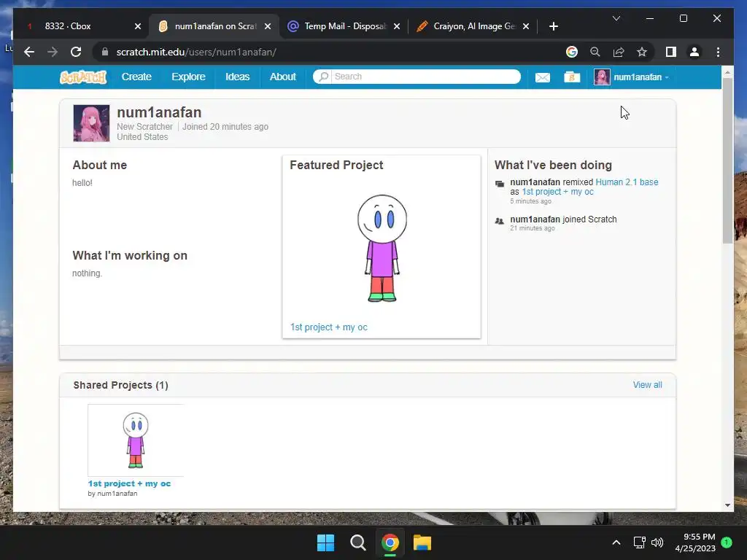Click the large profile picture
The height and width of the screenshot is (560, 747).
pos(91,123)
